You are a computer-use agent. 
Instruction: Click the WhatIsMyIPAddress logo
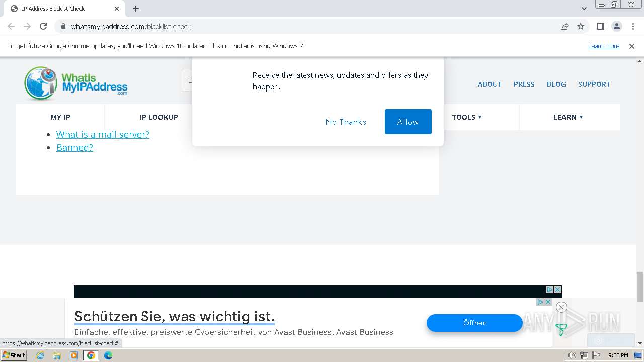(x=76, y=83)
